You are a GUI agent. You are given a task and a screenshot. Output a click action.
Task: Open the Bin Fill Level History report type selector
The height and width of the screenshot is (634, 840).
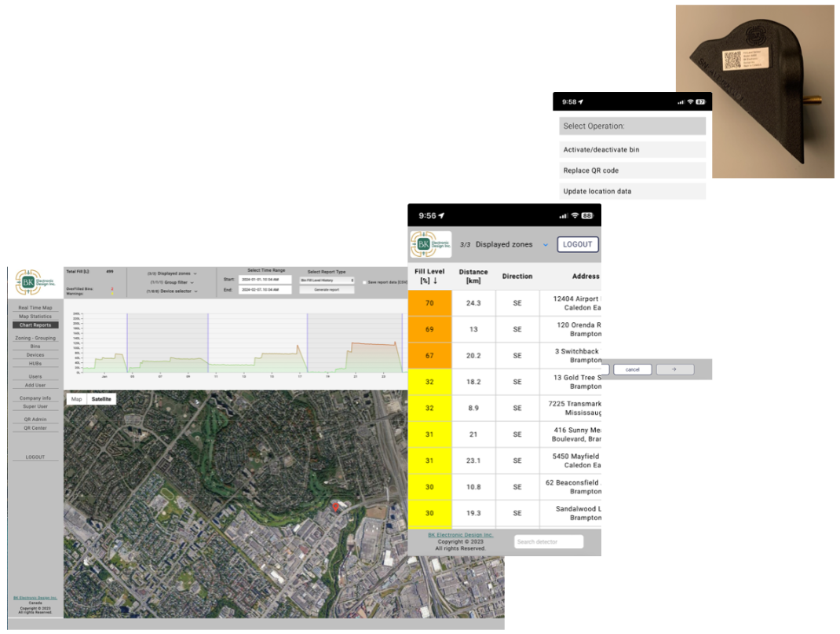pos(326,280)
